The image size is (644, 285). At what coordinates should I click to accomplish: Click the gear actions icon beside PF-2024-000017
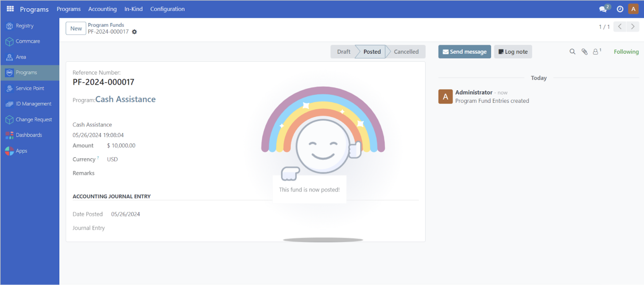click(x=134, y=32)
